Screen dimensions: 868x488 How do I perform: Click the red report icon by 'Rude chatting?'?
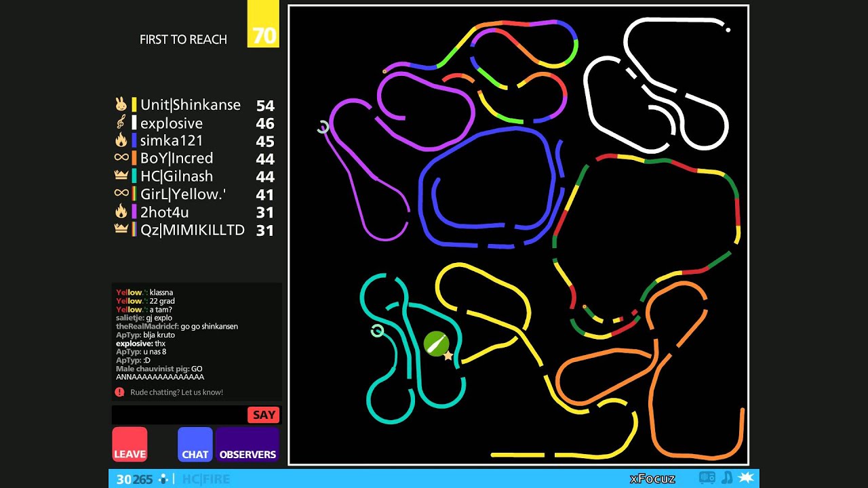(x=119, y=392)
